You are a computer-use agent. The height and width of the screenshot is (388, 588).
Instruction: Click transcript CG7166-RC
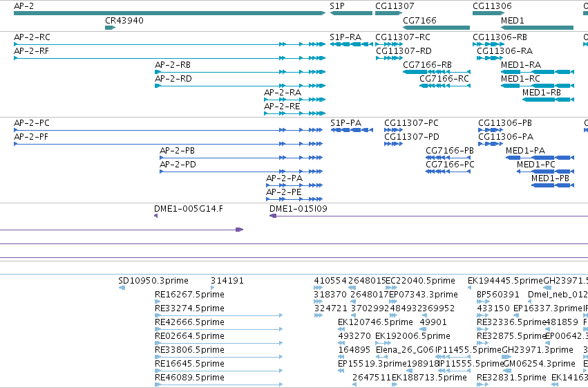[445, 86]
